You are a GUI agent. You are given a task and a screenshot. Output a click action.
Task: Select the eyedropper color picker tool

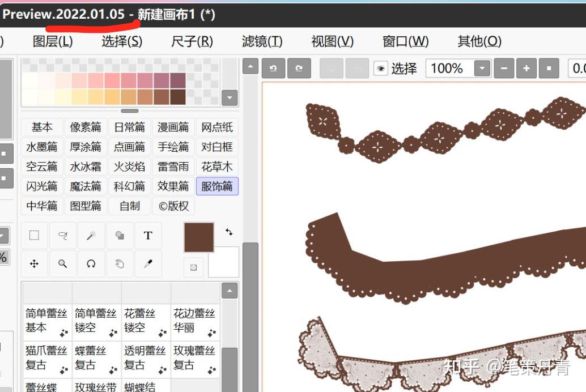click(x=148, y=264)
